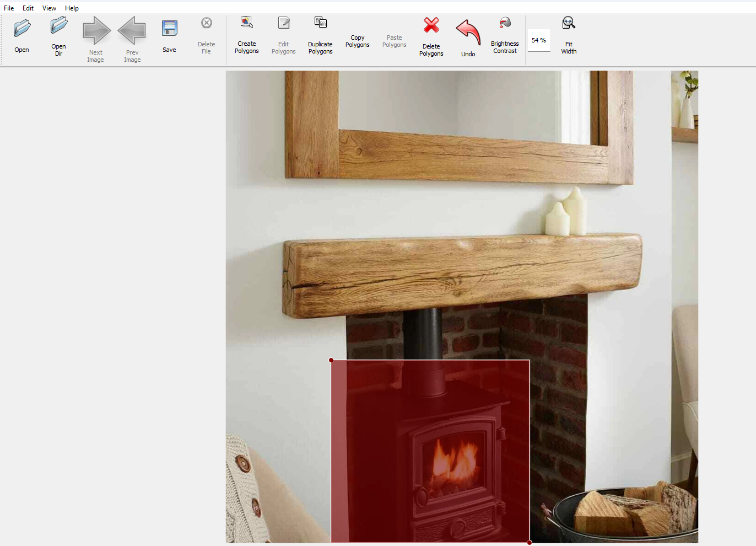Open the File menu
Image resolution: width=756 pixels, height=546 pixels.
click(9, 8)
